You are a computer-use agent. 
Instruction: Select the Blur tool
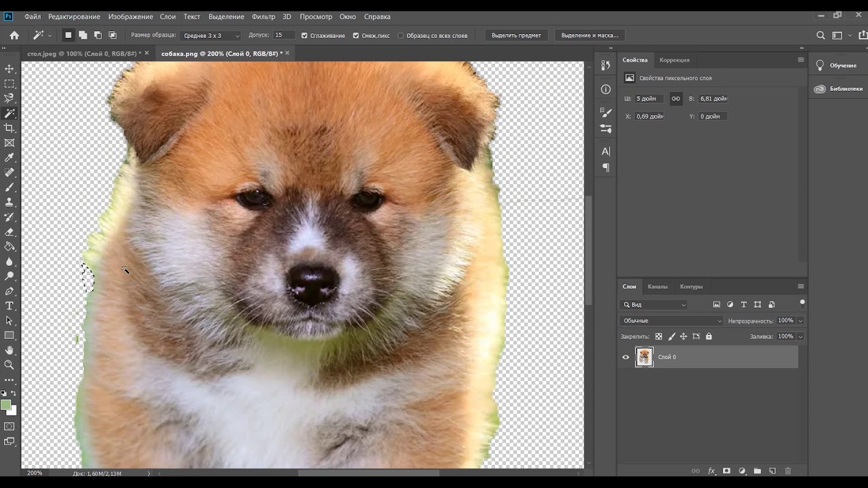[9, 262]
